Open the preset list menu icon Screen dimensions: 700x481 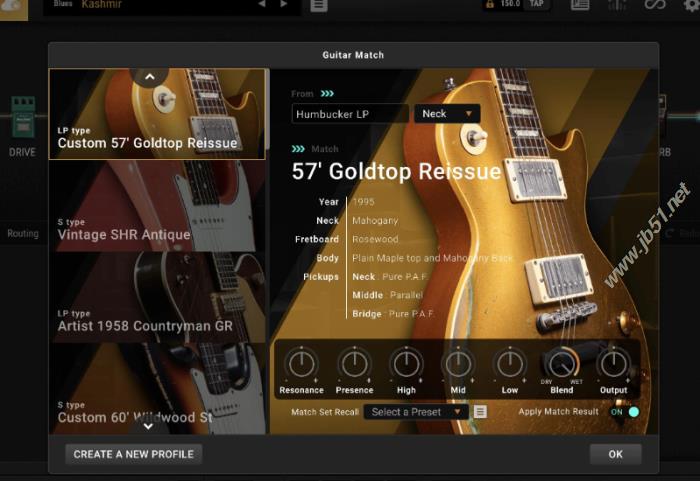tap(319, 5)
